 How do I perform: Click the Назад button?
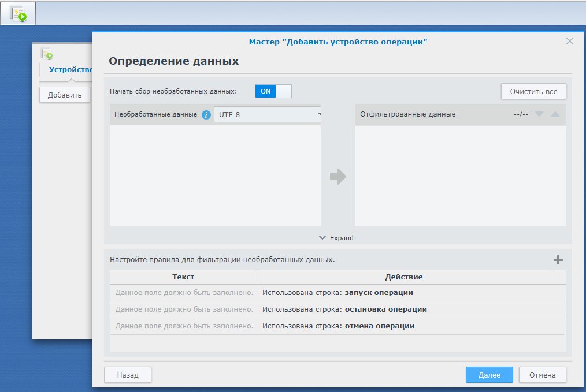tap(128, 375)
